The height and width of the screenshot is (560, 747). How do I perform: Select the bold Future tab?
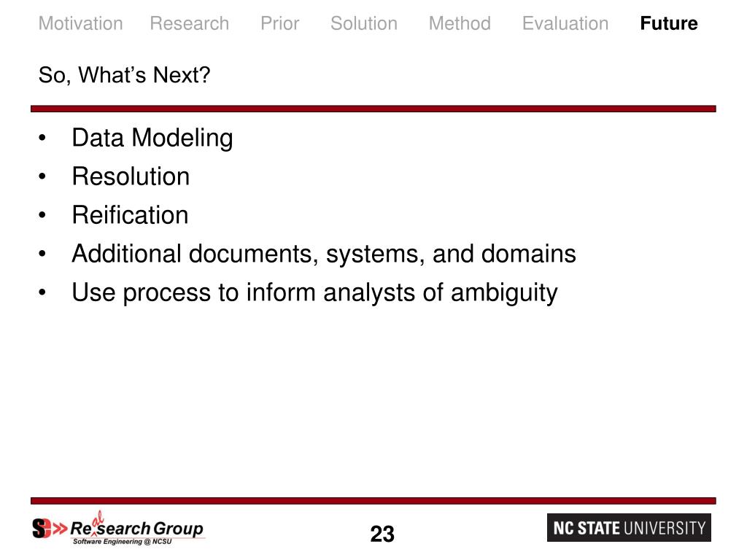point(669,23)
